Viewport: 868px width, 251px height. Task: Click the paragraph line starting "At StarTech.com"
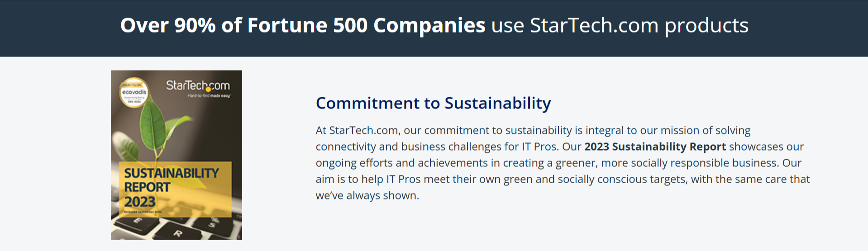[533, 130]
